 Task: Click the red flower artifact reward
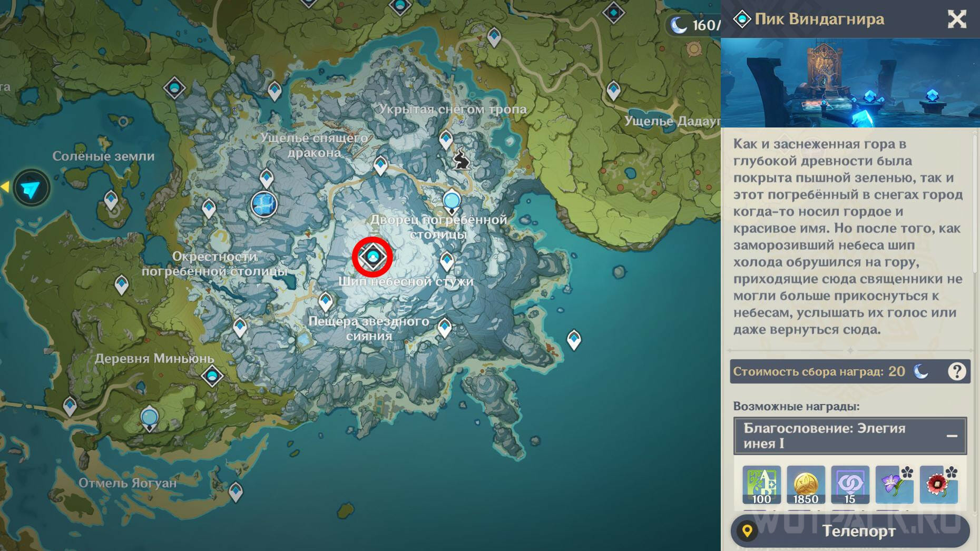point(938,485)
